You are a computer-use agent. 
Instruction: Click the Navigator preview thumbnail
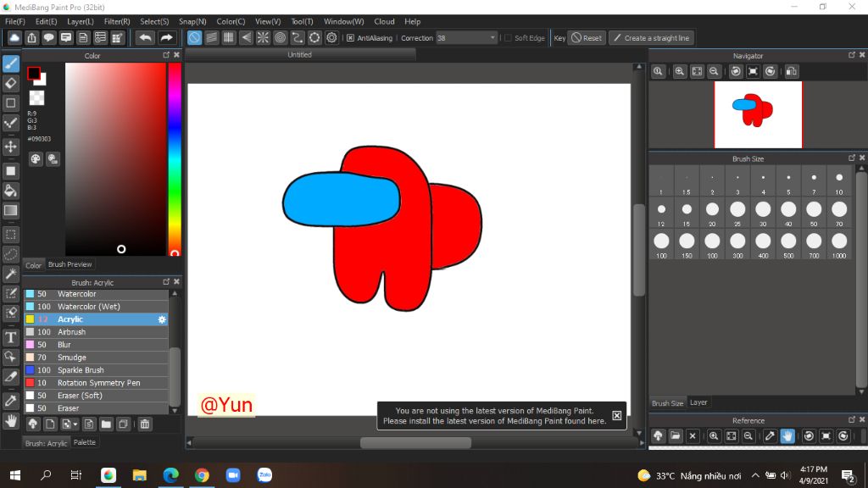coord(758,114)
